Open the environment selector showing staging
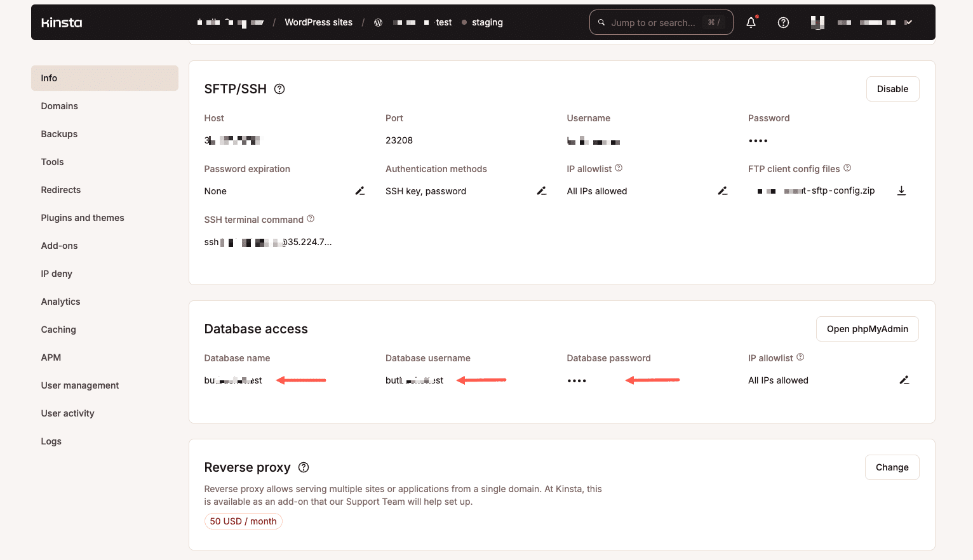 coord(488,22)
